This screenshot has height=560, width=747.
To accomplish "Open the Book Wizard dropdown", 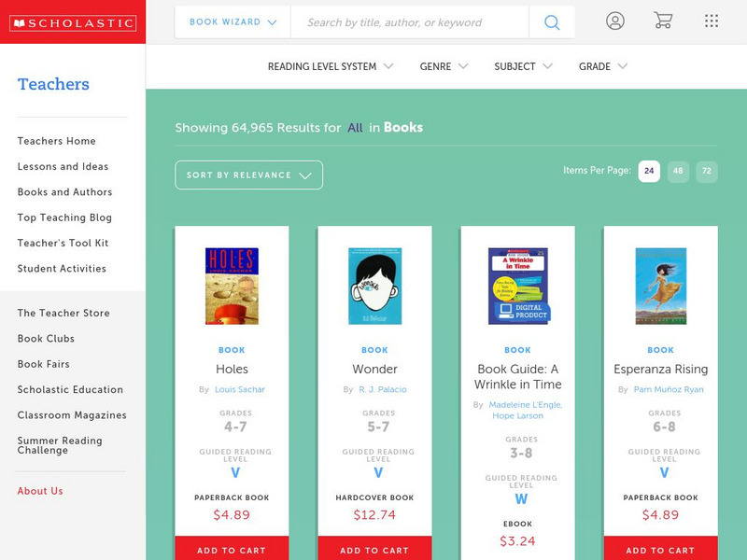I will click(233, 21).
